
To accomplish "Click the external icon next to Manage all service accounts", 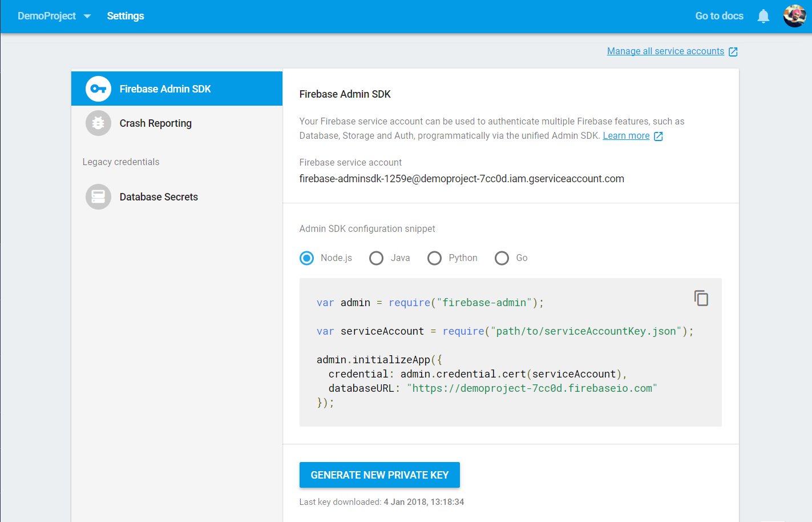I will tap(733, 51).
